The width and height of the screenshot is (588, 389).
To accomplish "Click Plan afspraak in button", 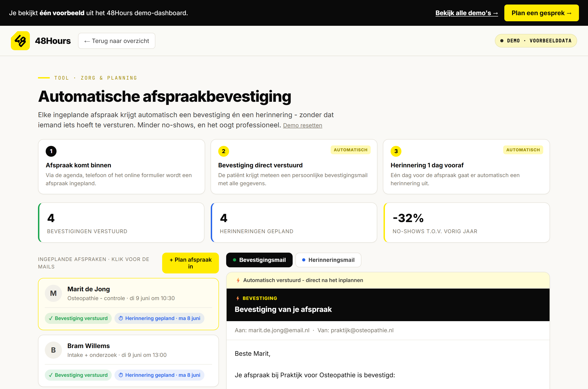I will 190,263.
